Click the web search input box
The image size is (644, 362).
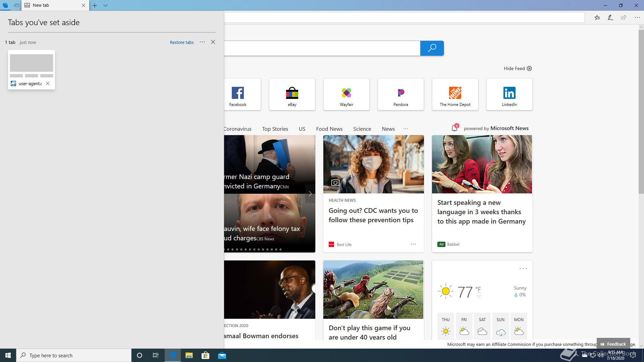pos(322,48)
